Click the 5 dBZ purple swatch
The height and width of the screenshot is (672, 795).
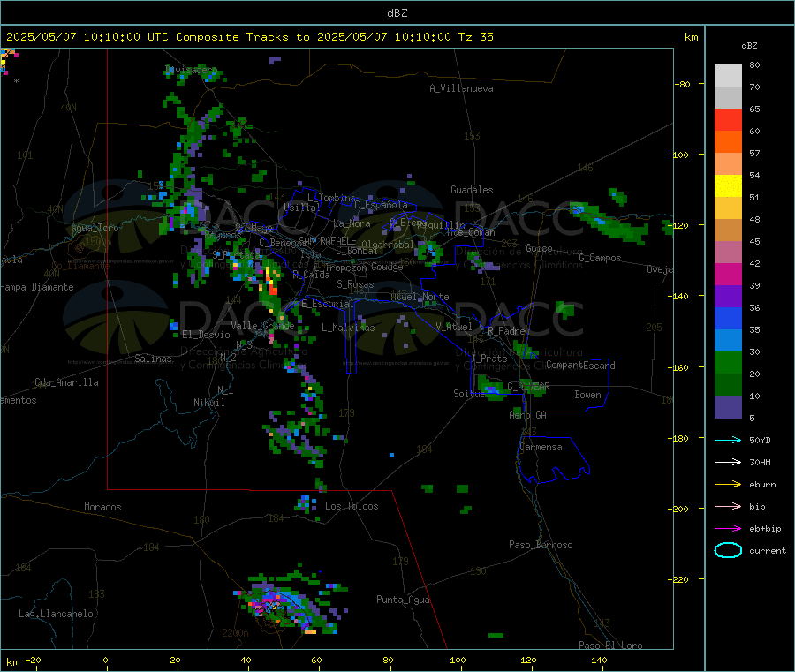[x=728, y=407]
